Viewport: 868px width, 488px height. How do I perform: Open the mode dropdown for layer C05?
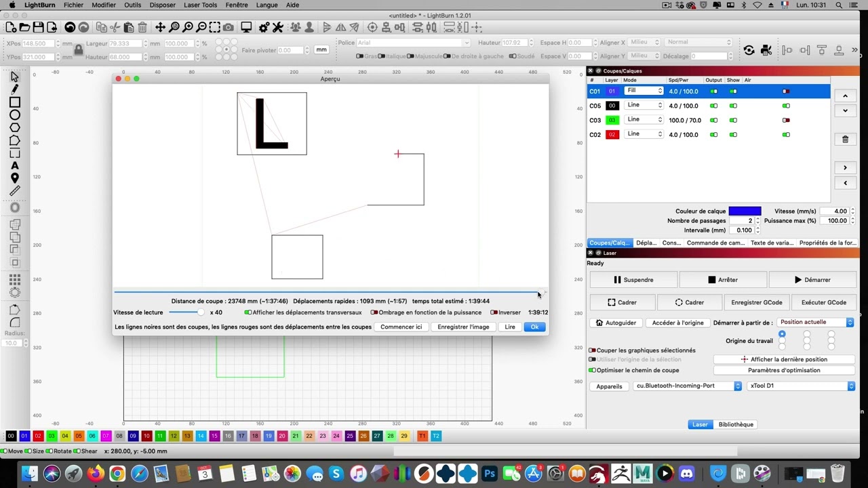(644, 105)
